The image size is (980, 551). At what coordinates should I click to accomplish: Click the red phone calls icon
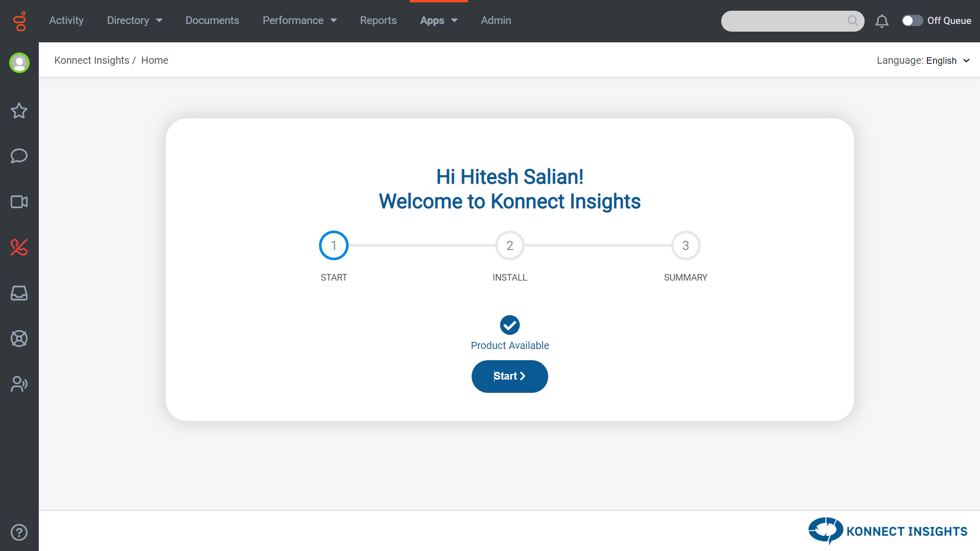coord(19,247)
